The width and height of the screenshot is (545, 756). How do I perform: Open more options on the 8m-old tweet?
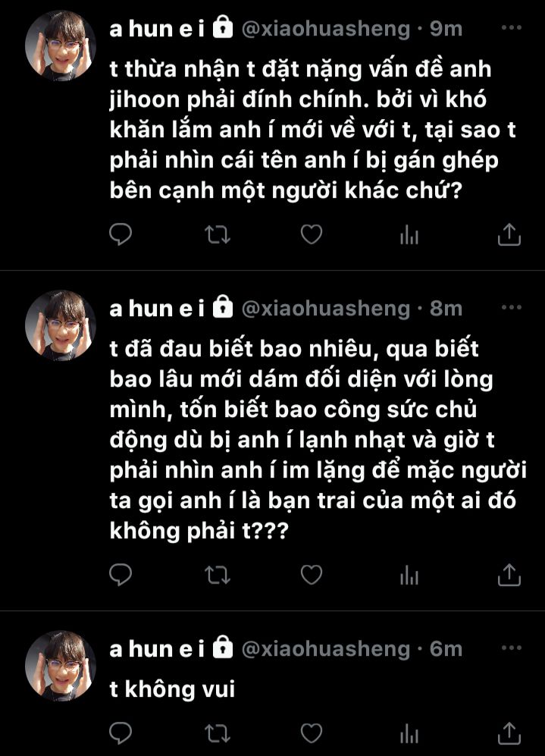(511, 307)
